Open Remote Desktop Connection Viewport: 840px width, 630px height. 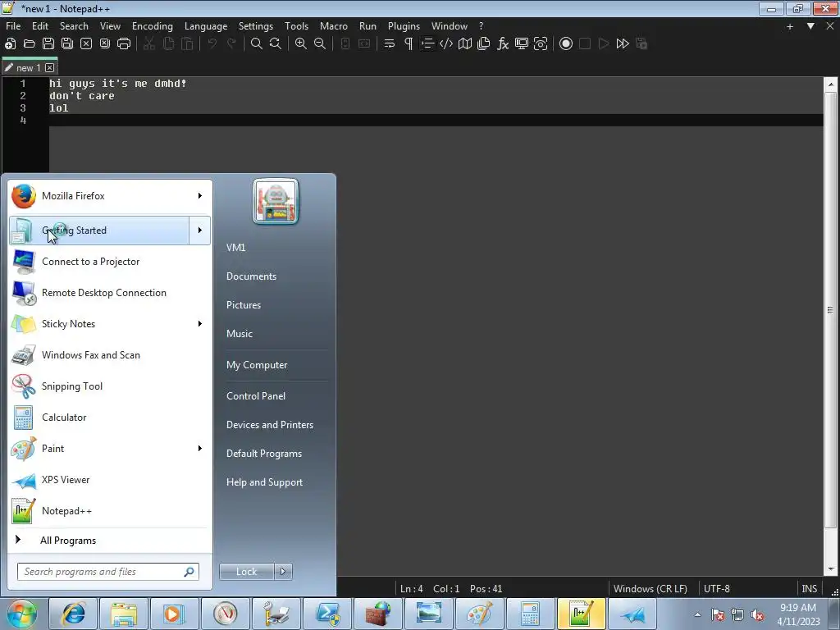point(109,293)
